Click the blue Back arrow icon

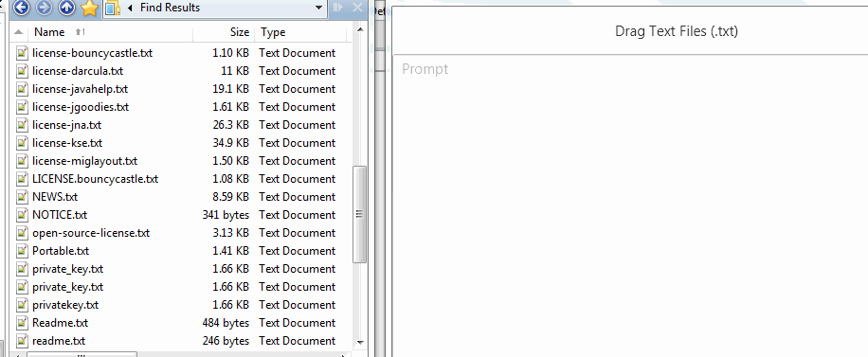tap(21, 8)
